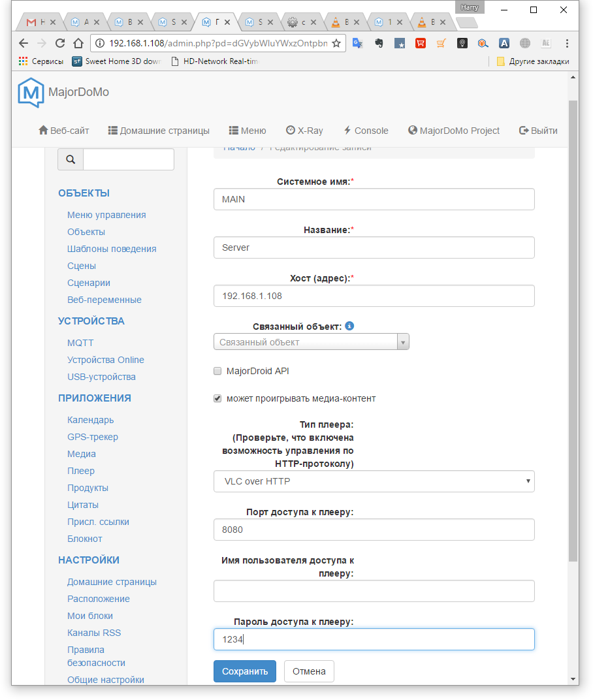Click the MajorDoMo logo icon
The height and width of the screenshot is (700, 593).
[30, 92]
